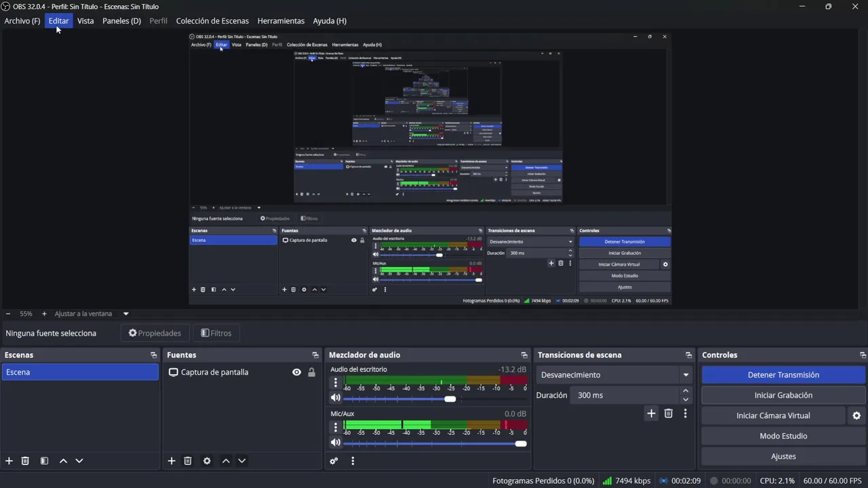Decrease Duración with down stepper arrow
This screenshot has width=868, height=488.
686,399
